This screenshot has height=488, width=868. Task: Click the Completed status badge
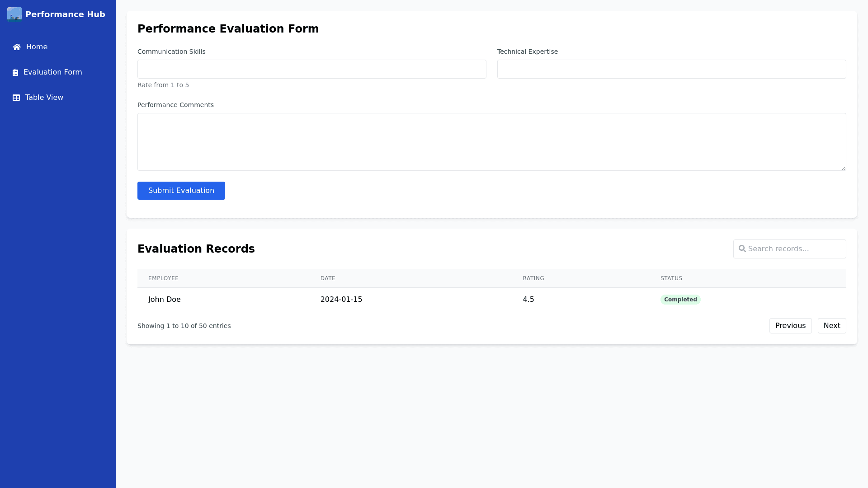click(x=680, y=300)
